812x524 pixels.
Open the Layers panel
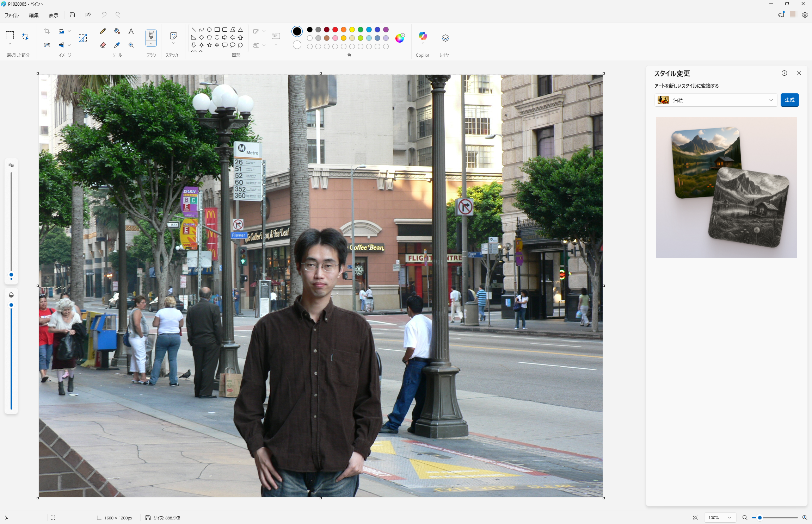pyautogui.click(x=445, y=38)
